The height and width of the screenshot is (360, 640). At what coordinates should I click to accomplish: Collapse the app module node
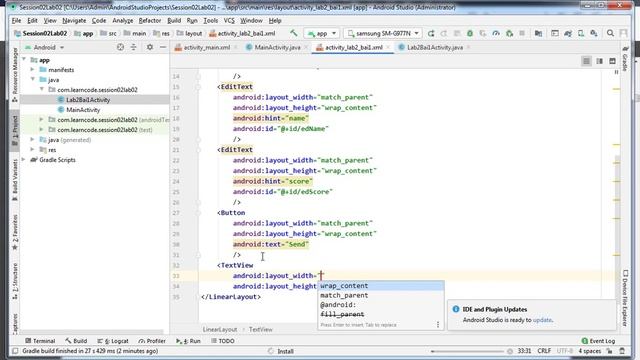point(24,60)
